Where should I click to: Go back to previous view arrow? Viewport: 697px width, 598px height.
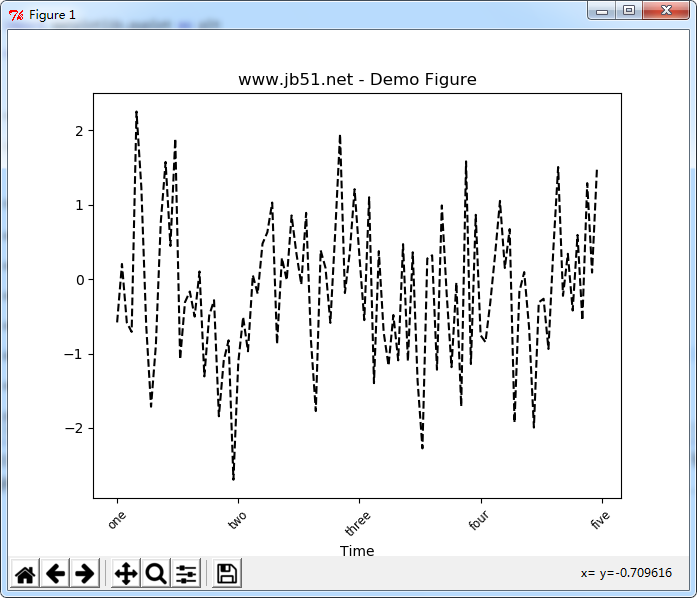[55, 573]
